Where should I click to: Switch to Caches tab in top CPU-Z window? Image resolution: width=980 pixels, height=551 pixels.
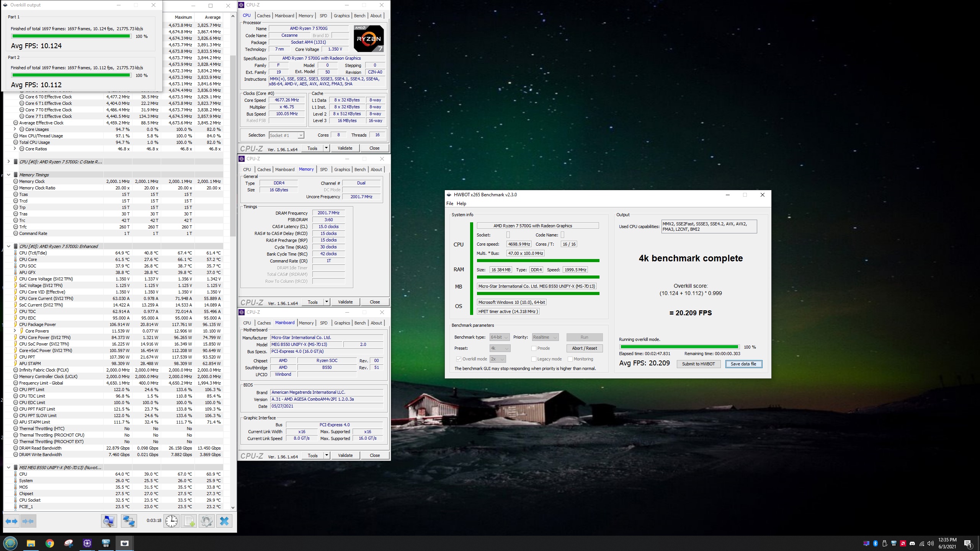tap(263, 16)
